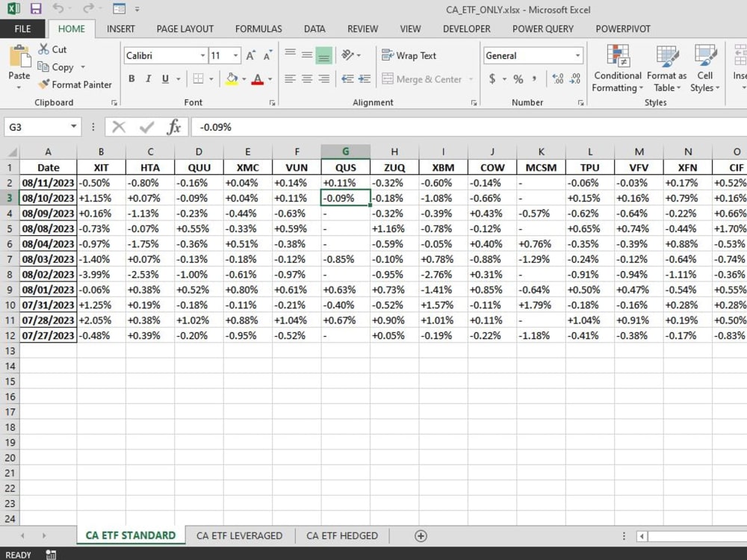Screen dimensions: 747x560
Task: Select the XIT header cell B1
Action: point(101,167)
